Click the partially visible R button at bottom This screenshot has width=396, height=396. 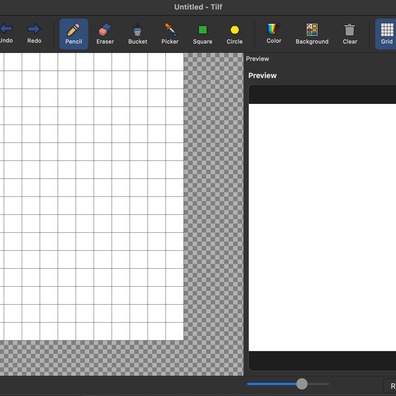(x=391, y=386)
